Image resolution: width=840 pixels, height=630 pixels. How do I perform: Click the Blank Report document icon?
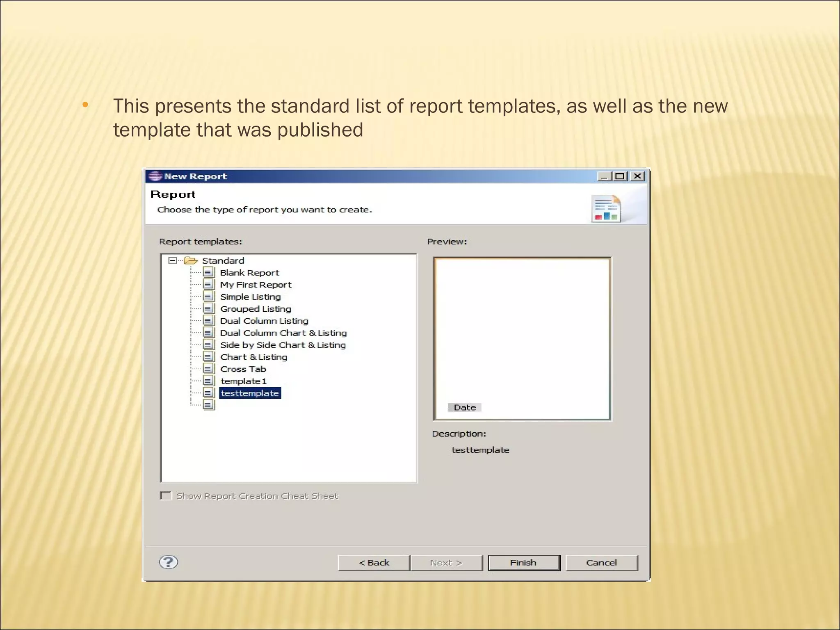pos(209,272)
